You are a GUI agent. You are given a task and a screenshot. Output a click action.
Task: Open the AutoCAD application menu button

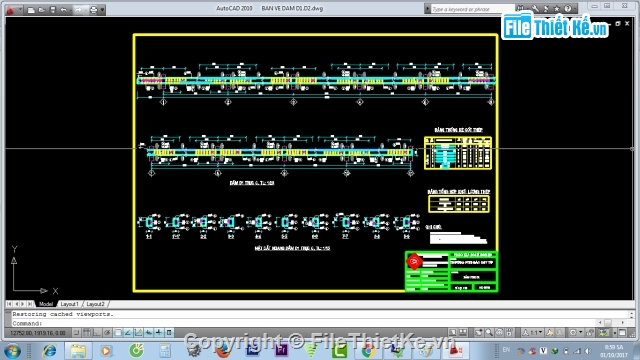[11, 9]
